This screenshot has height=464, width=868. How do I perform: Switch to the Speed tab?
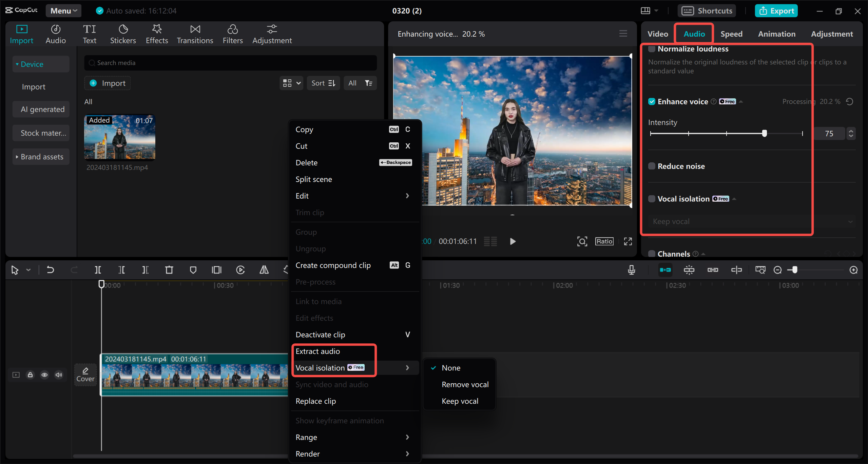point(731,34)
